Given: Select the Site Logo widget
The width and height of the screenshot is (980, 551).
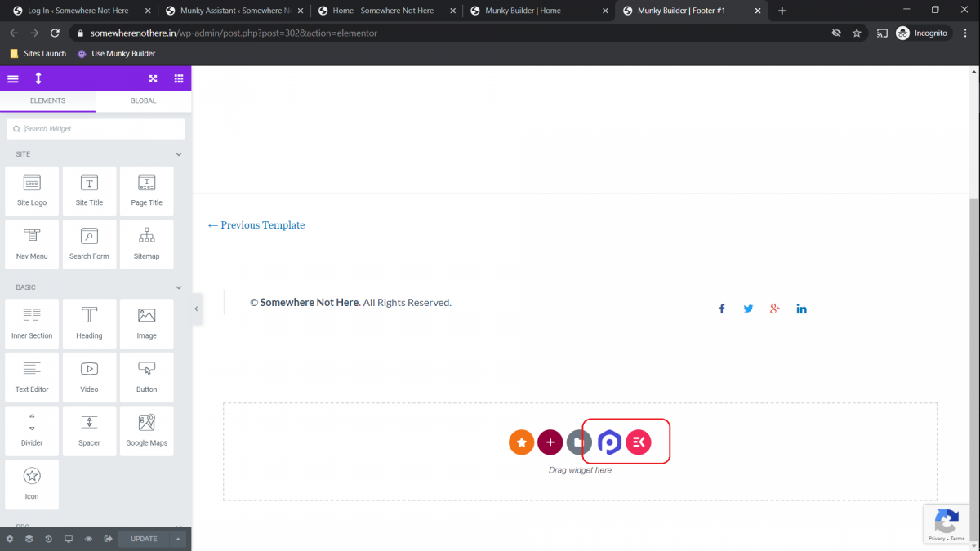Looking at the screenshot, I should pos(32,191).
